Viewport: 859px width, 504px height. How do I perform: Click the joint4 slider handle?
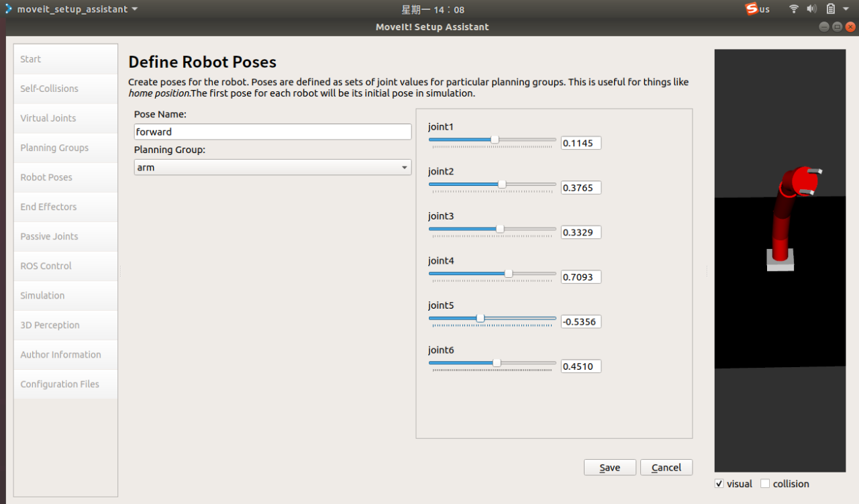click(508, 273)
